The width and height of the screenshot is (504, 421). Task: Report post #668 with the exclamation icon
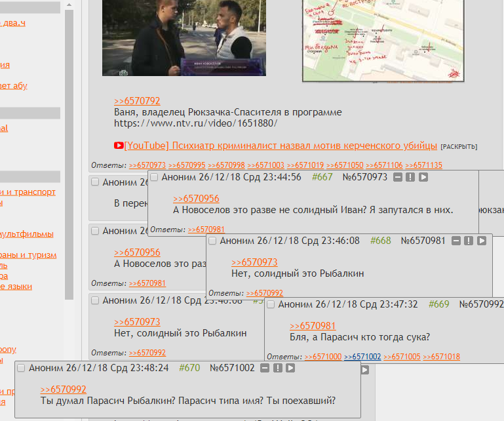[469, 241]
